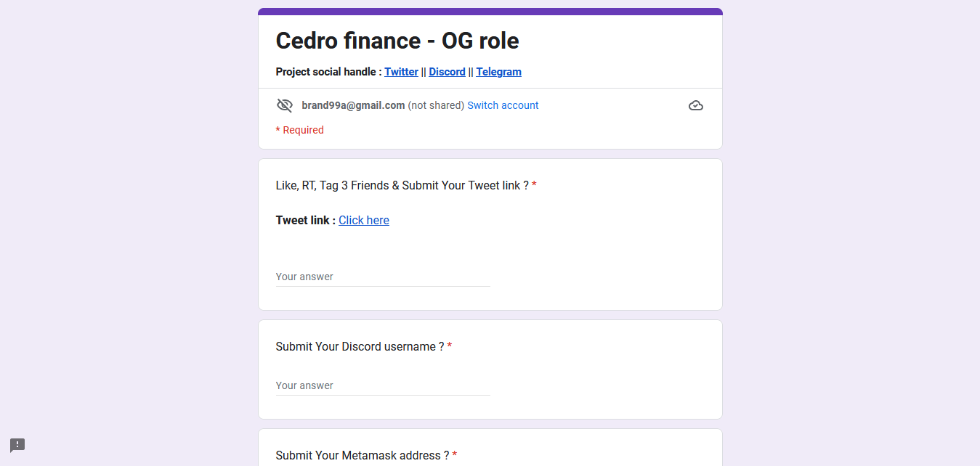980x466 pixels.
Task: Click the cloud draft-saved icon
Action: [695, 105]
